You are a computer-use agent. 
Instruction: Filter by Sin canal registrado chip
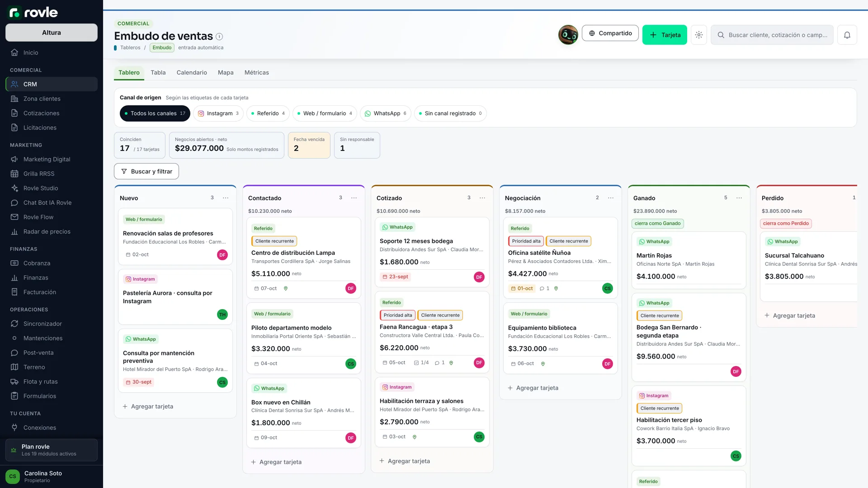pyautogui.click(x=450, y=113)
